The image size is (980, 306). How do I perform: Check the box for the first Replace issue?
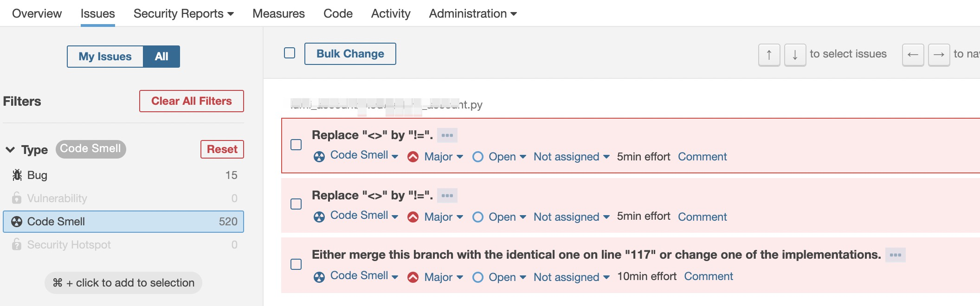coord(296,145)
